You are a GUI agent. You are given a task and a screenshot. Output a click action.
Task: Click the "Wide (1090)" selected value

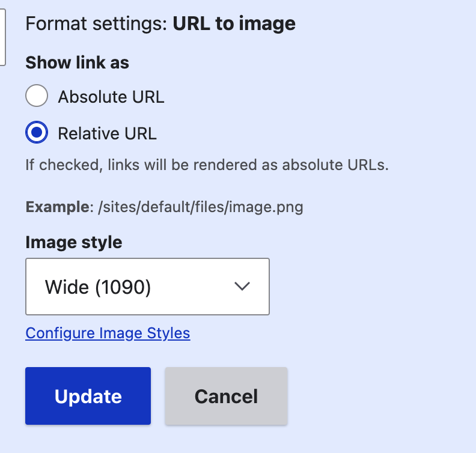[97, 287]
